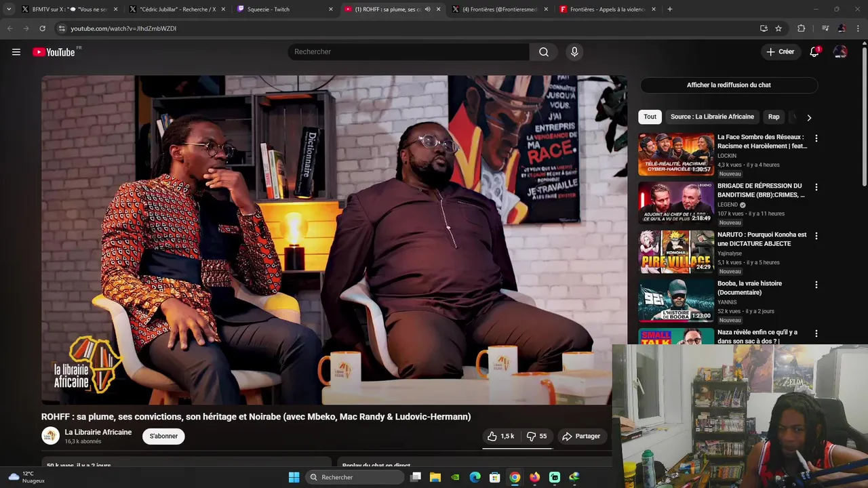Open Booba la vraie histoire thumbnail

pyautogui.click(x=676, y=301)
